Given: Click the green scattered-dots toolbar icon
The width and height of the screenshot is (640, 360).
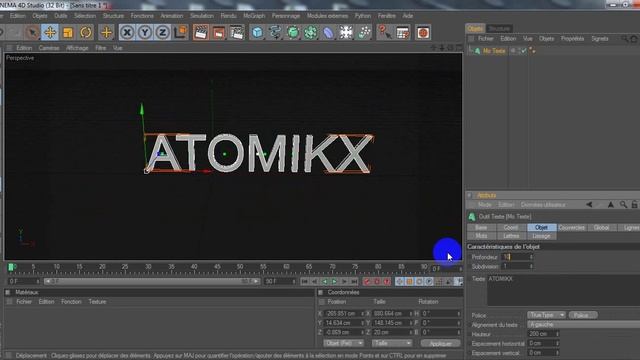Looking at the screenshot, I should (x=364, y=32).
